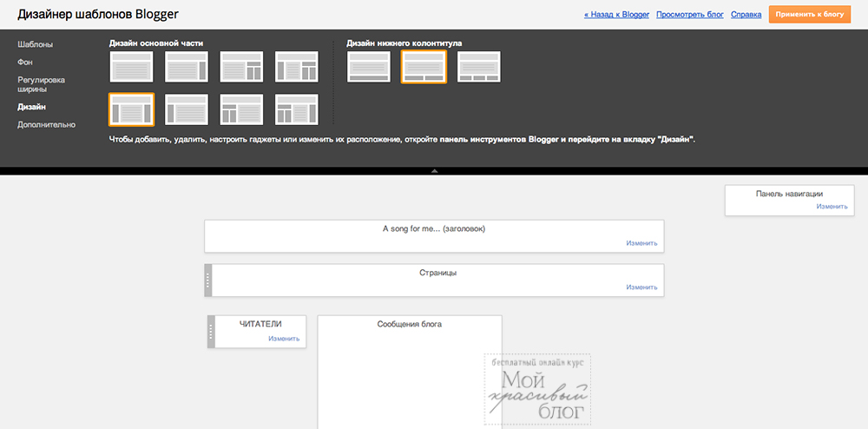Click the Дизайнер шаблонов Blogger title
This screenshot has height=429, width=868.
(98, 15)
